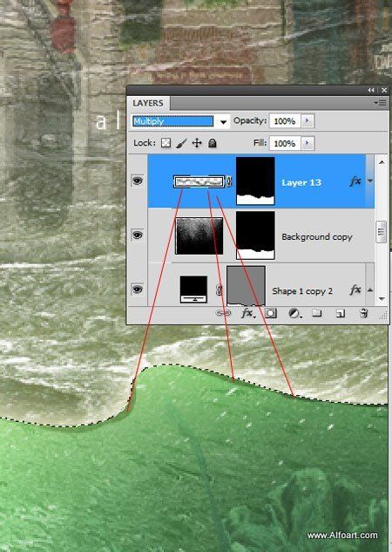Click fx badge on Shape 1 copy 2
The image size is (392, 552).
point(355,290)
